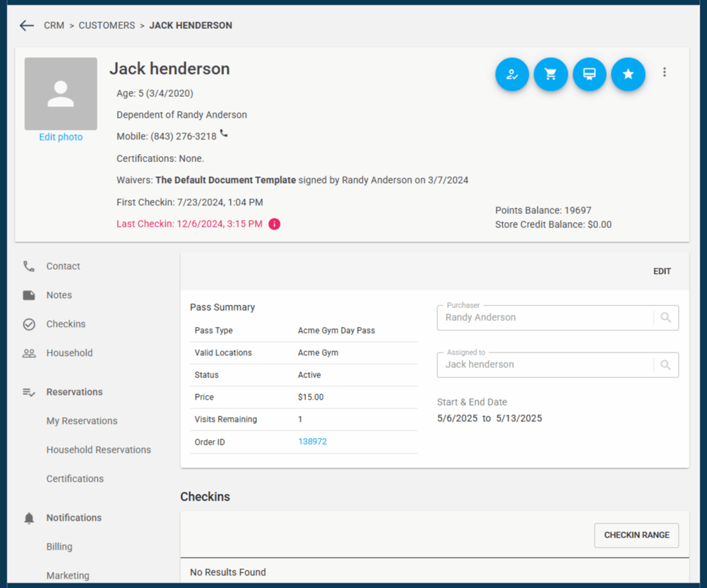Expand the Notifications sidebar group
Viewport: 707px width, 588px height.
[x=73, y=518]
